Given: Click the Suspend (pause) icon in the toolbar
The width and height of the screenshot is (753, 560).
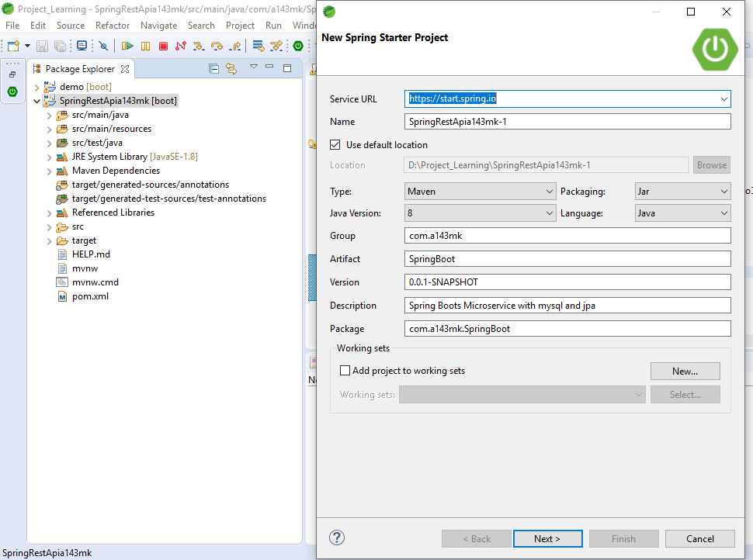Looking at the screenshot, I should (144, 45).
